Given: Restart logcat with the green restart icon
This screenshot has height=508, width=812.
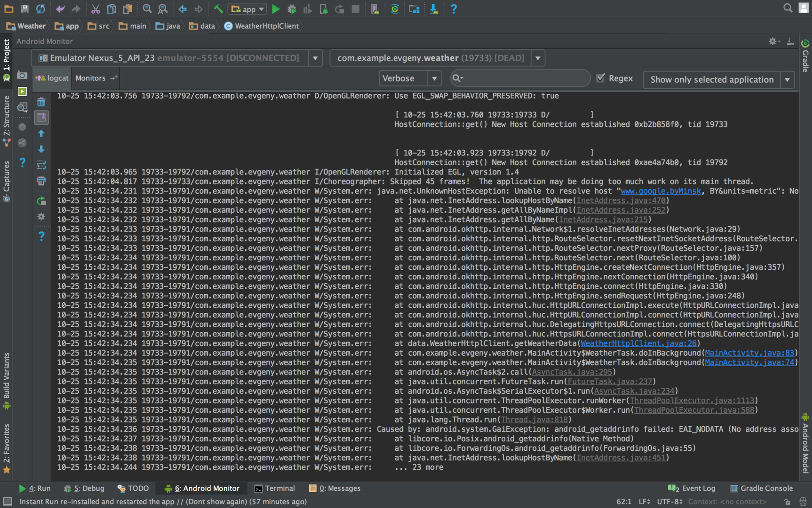Looking at the screenshot, I should click(41, 201).
